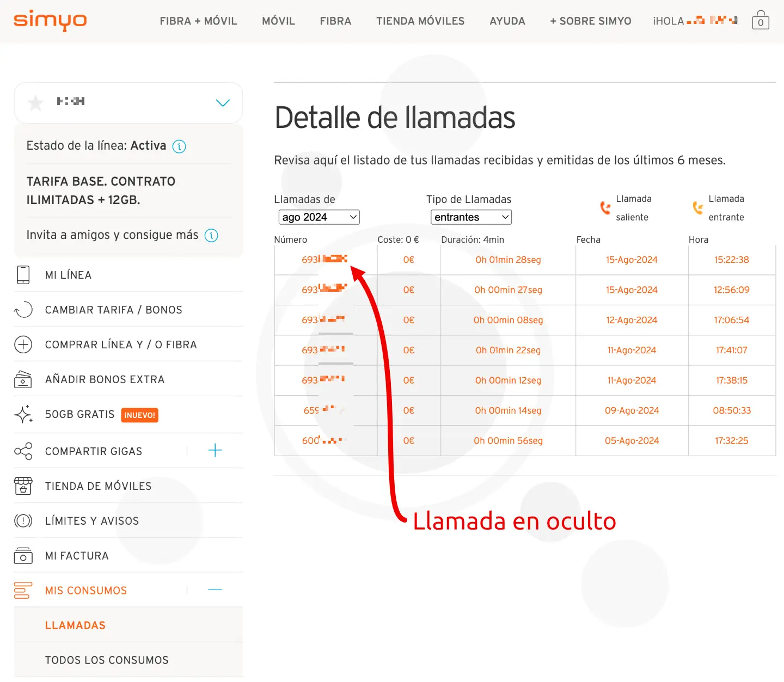The width and height of the screenshot is (784, 682).
Task: Go to Tienda Móviles in top navigation
Action: (420, 21)
